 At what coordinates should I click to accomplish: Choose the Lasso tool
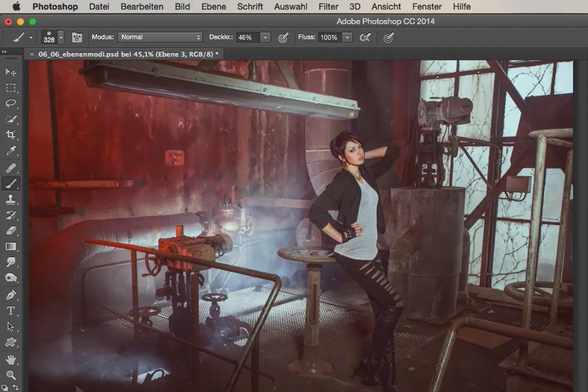pyautogui.click(x=10, y=103)
